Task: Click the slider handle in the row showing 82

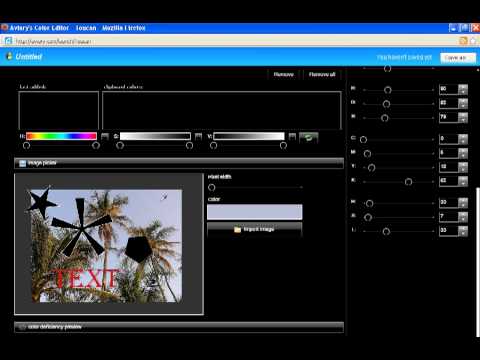Action: tap(386, 104)
